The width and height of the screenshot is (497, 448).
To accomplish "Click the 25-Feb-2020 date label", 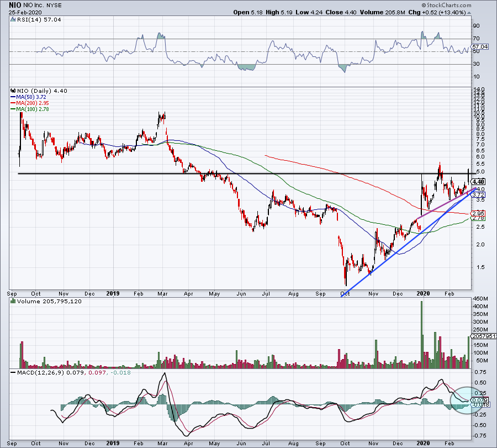I will tap(25, 13).
